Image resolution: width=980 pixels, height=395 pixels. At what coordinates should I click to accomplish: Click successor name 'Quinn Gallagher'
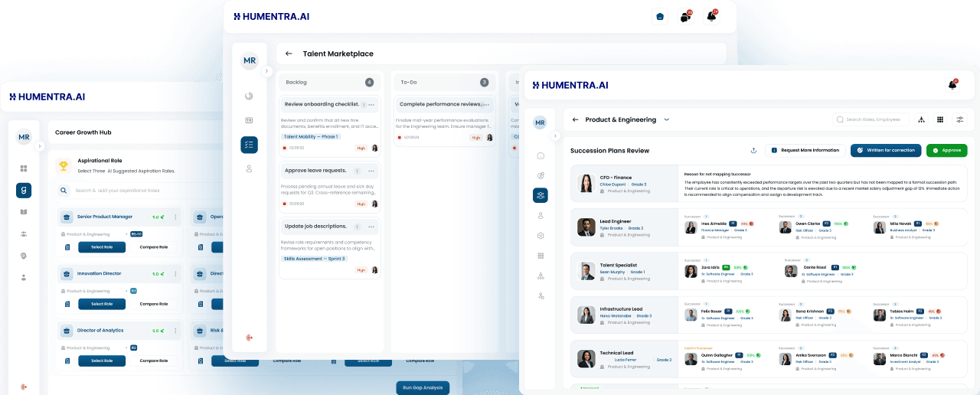pyautogui.click(x=717, y=355)
